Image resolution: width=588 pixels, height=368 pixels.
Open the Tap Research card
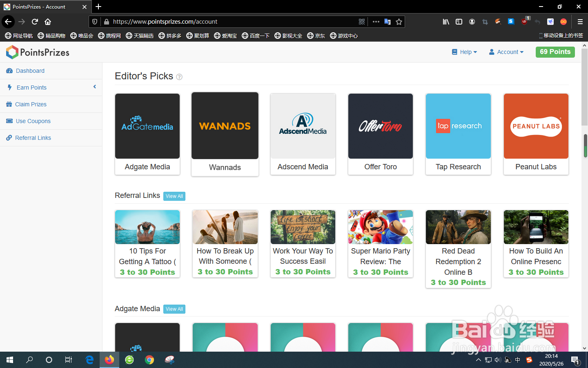tap(458, 134)
